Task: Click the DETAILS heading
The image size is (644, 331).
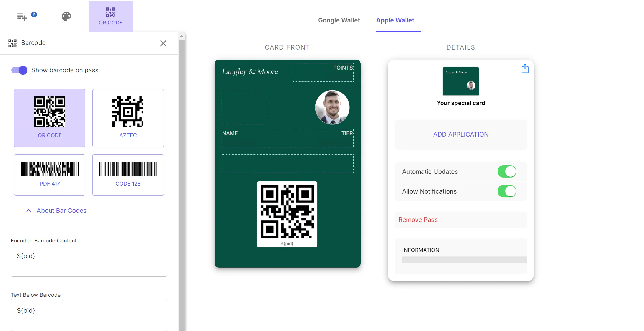Action: pos(461,47)
